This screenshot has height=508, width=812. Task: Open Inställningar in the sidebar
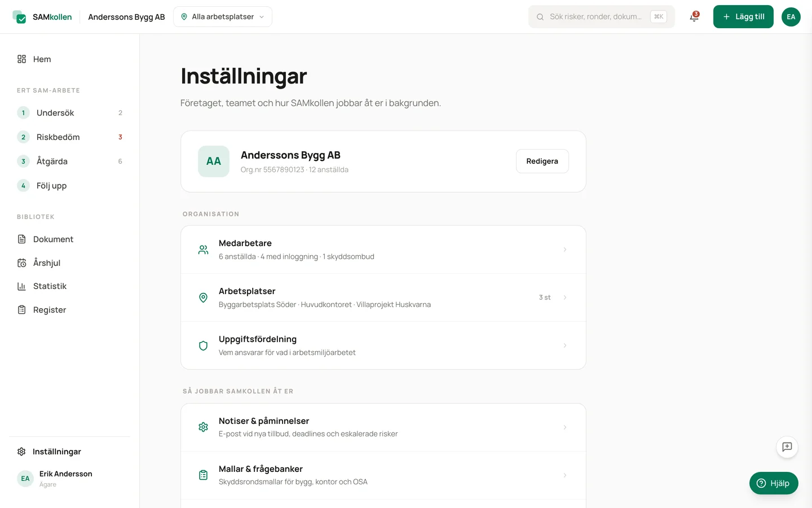(x=69, y=452)
